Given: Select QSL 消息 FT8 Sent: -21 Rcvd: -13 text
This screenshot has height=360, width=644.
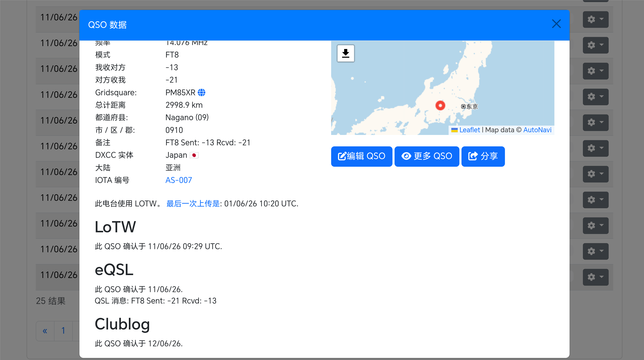Looking at the screenshot, I should (155, 301).
